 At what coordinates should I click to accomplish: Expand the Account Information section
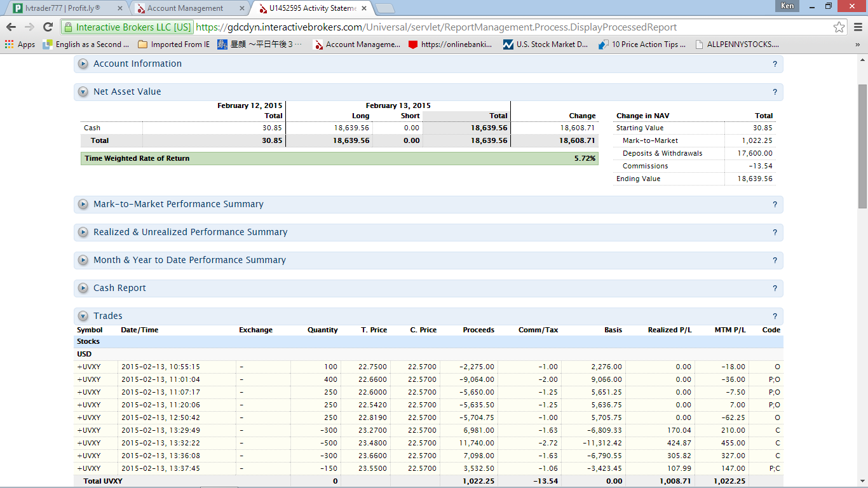83,64
